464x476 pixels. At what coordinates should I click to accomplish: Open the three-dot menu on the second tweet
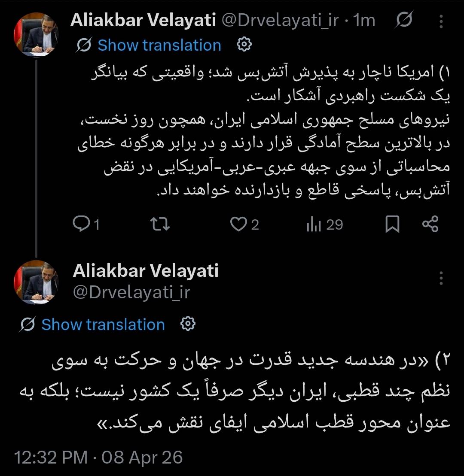pos(442,279)
